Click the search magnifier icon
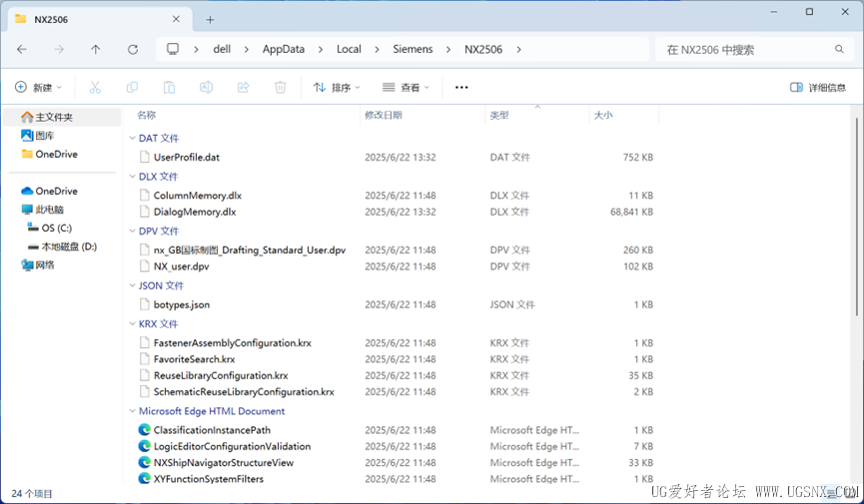This screenshot has height=504, width=864. click(839, 49)
